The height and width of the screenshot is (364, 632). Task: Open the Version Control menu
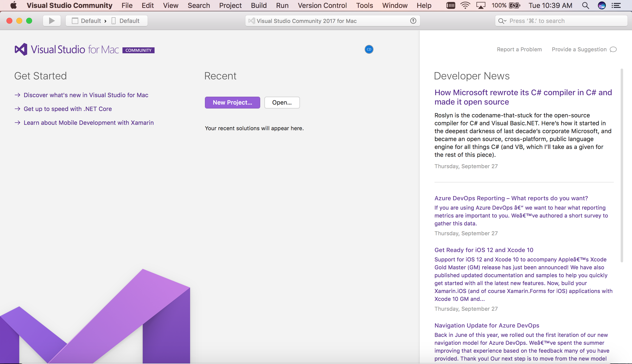(x=322, y=5)
